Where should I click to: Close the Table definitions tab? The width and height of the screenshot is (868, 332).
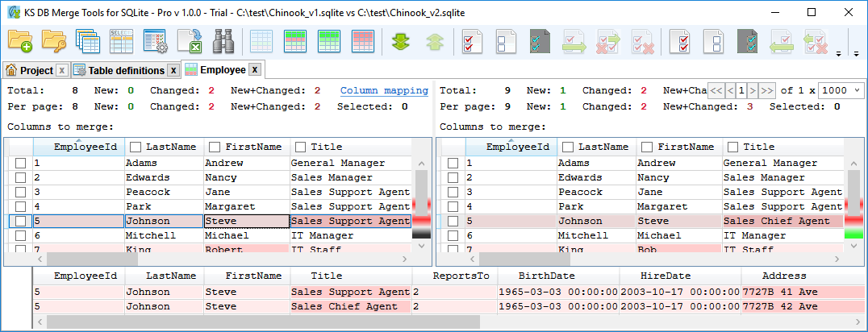(x=173, y=70)
